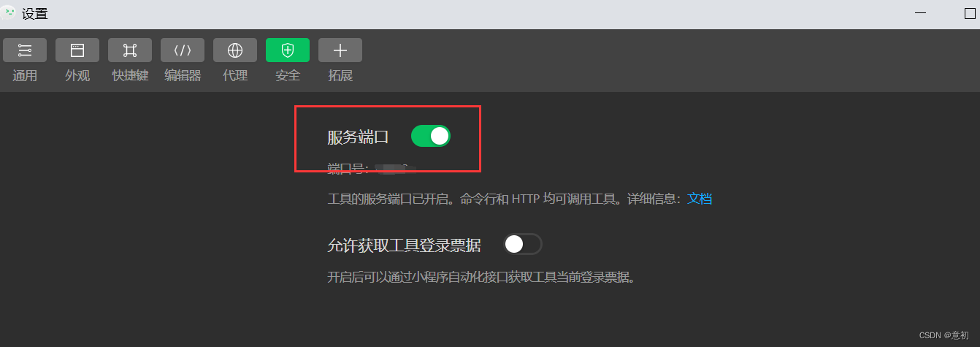
Task: Click the 拓展 plus icon button
Action: 340,50
